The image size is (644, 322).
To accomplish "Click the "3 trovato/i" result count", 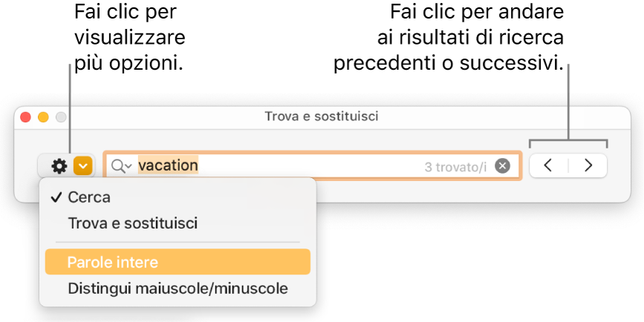I will click(455, 167).
